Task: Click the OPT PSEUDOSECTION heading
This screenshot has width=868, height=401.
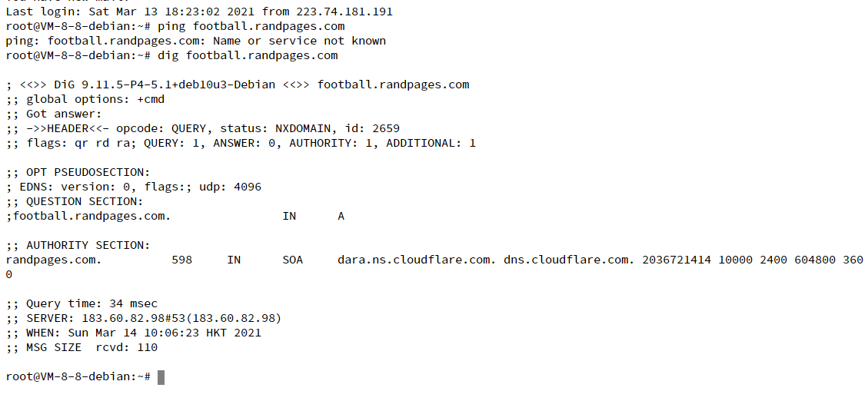Action: (x=88, y=172)
